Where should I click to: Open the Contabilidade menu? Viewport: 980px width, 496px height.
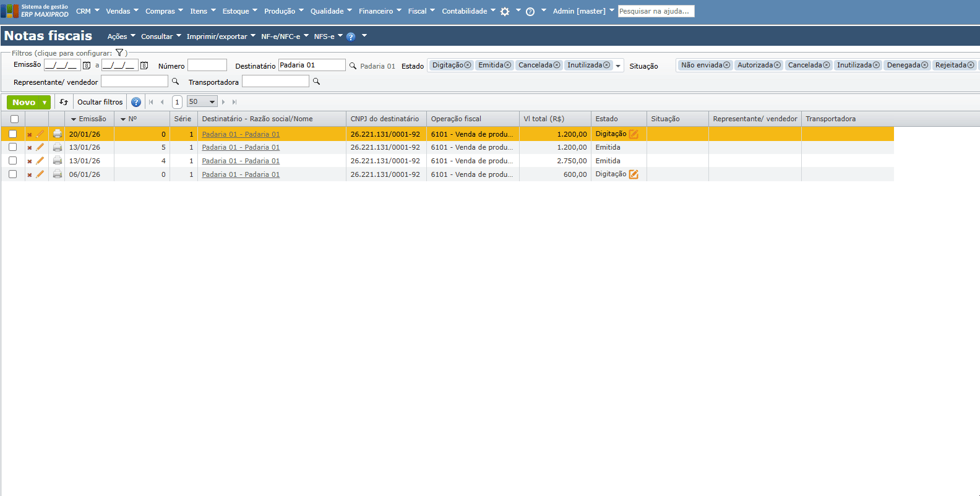point(468,11)
